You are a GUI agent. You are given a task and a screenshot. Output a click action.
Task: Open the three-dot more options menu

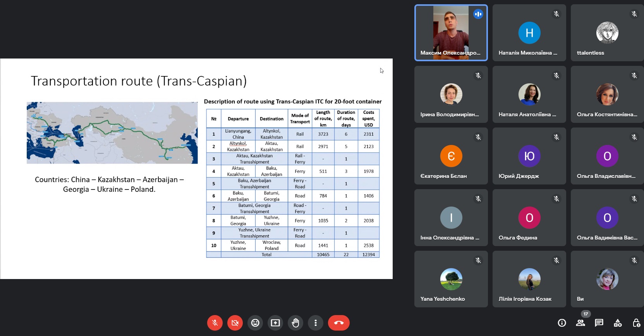[x=316, y=323]
